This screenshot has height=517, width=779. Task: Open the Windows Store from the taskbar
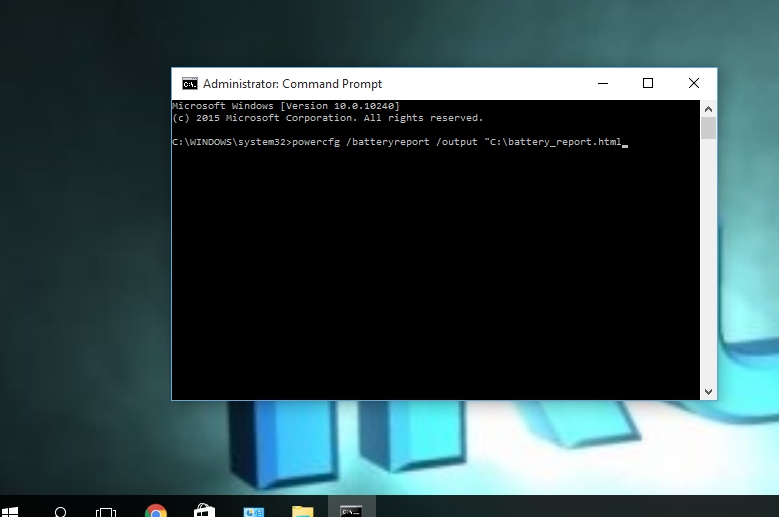tap(204, 511)
